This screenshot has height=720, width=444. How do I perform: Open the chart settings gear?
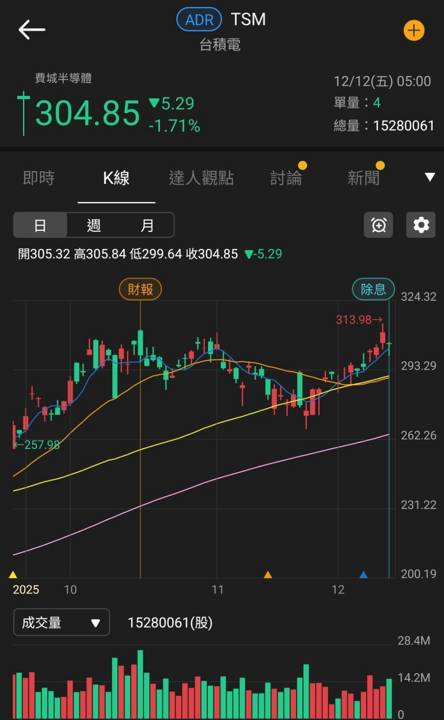(421, 225)
